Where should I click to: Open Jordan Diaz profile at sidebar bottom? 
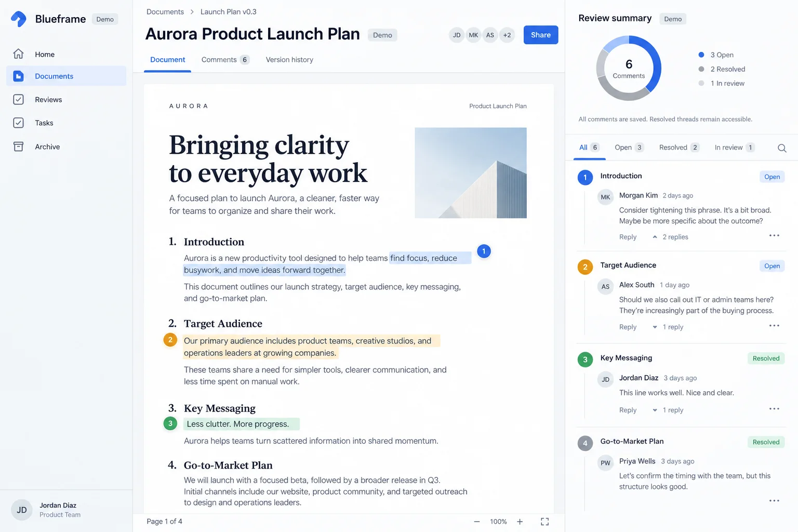[x=46, y=510]
